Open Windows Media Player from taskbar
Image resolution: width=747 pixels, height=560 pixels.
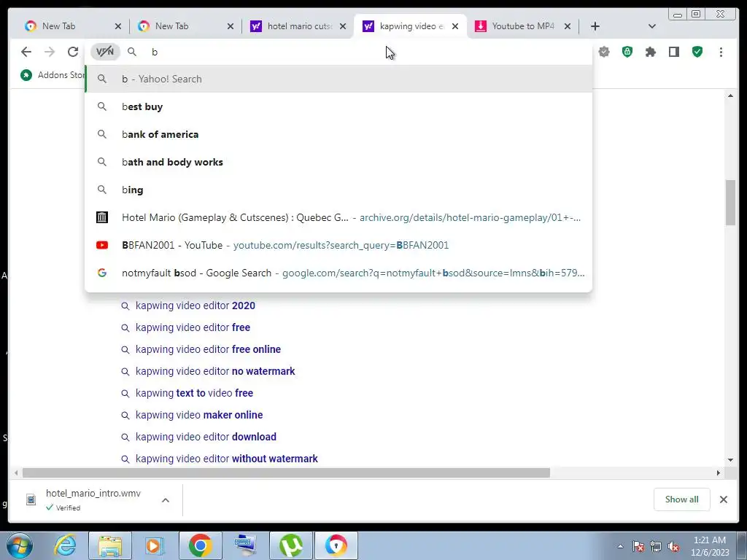click(x=154, y=545)
